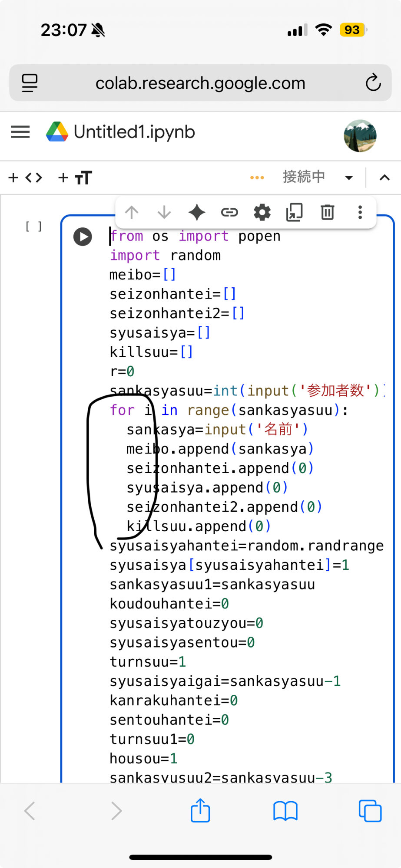The height and width of the screenshot is (868, 401).
Task: Open the hamburger navigation menu
Action: 20,132
